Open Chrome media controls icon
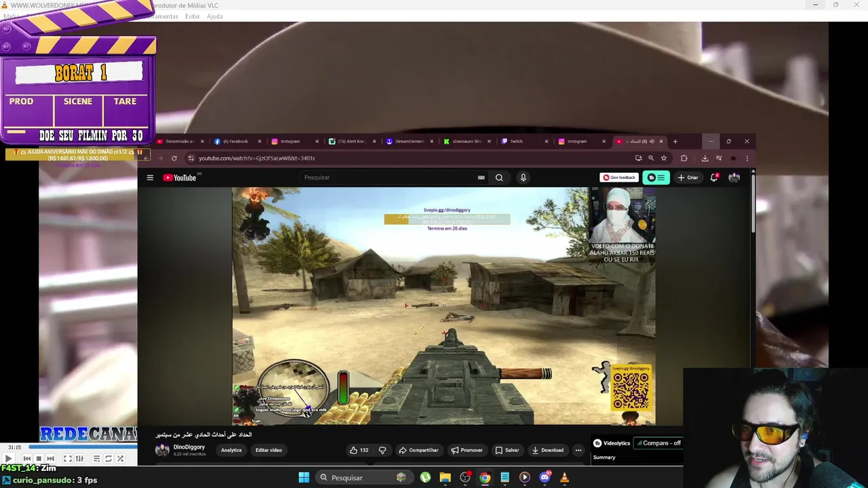The image size is (868, 488). pyautogui.click(x=719, y=158)
